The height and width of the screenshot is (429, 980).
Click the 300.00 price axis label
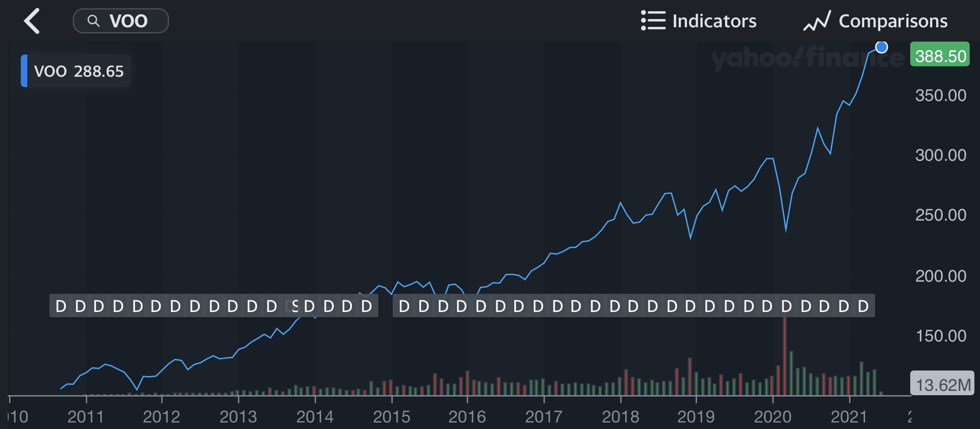941,155
